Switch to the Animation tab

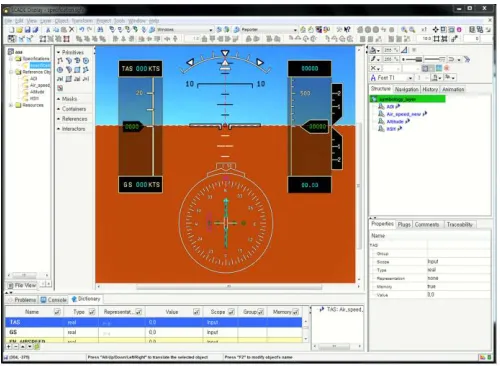pyautogui.click(x=453, y=89)
